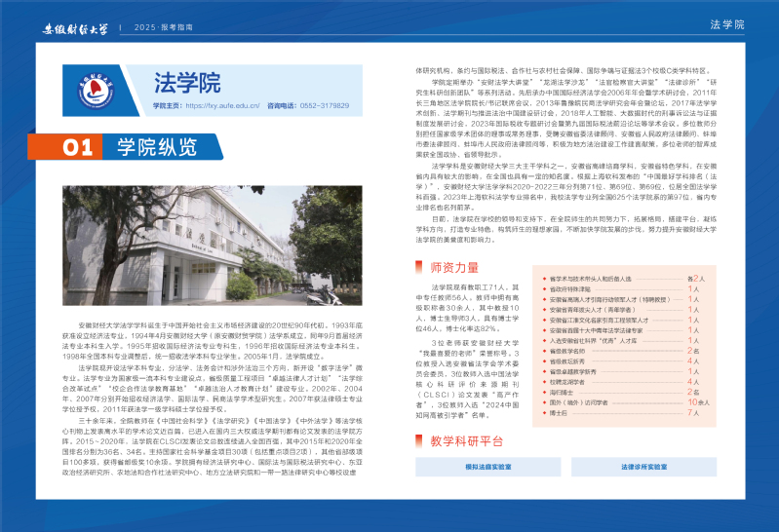Select the 省级教学名师 row
Viewport: 779px width, 532px height.
tap(621, 351)
